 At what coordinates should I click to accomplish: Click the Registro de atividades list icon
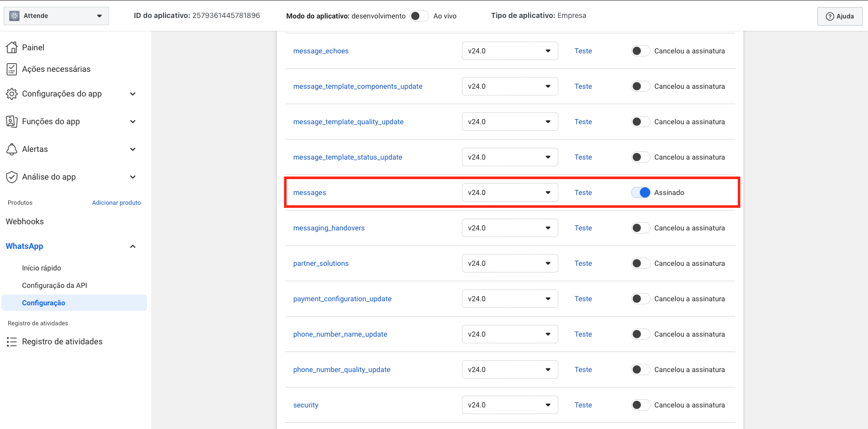12,342
